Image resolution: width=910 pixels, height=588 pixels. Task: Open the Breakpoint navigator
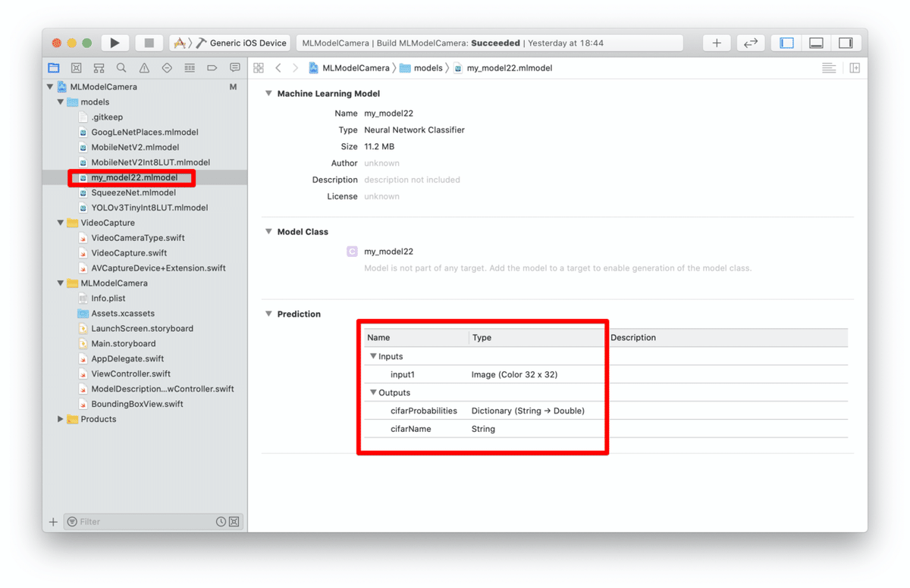click(x=212, y=67)
